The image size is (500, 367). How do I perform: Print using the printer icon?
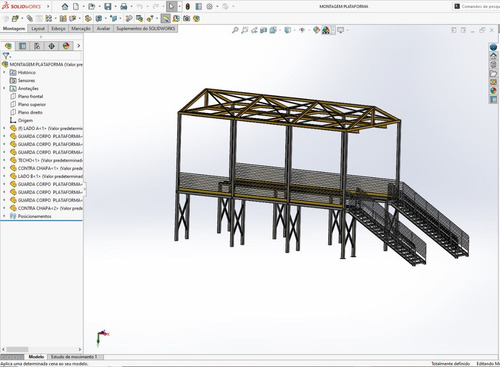click(x=124, y=6)
